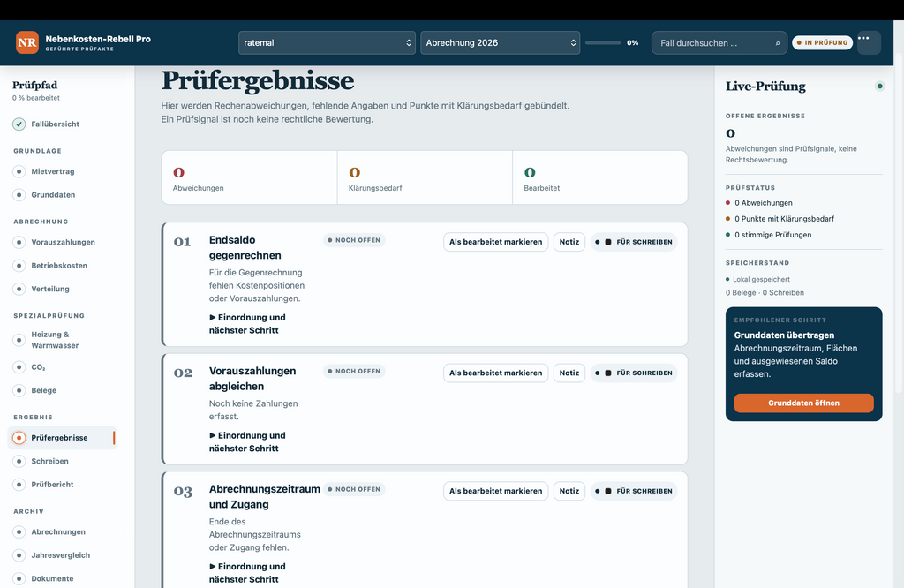This screenshot has width=904, height=588.
Task: Click the NR app logo icon
Action: click(27, 42)
